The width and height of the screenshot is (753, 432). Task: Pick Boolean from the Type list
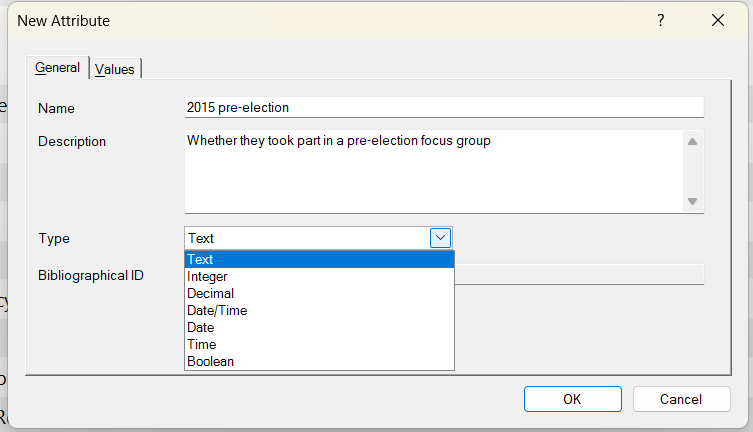[x=319, y=361]
